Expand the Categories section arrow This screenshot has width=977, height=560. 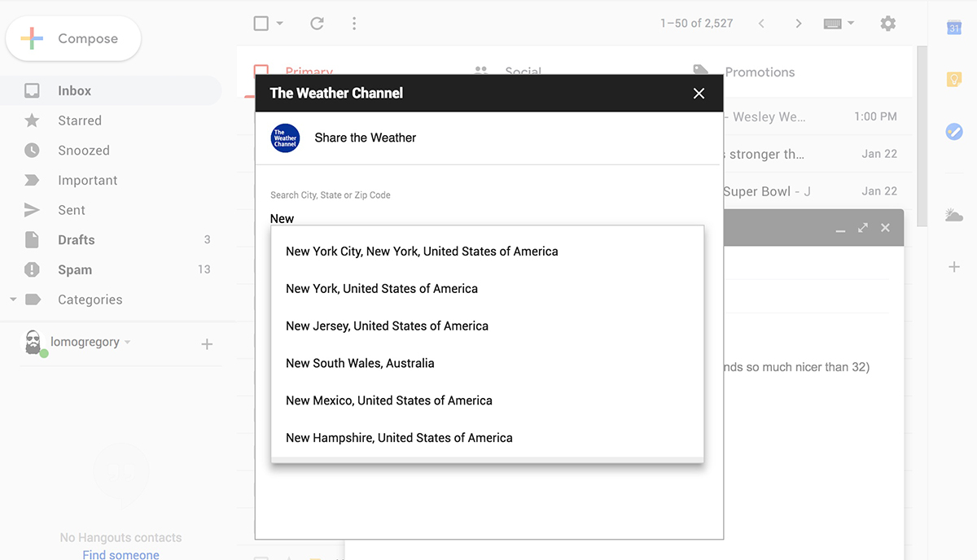13,300
